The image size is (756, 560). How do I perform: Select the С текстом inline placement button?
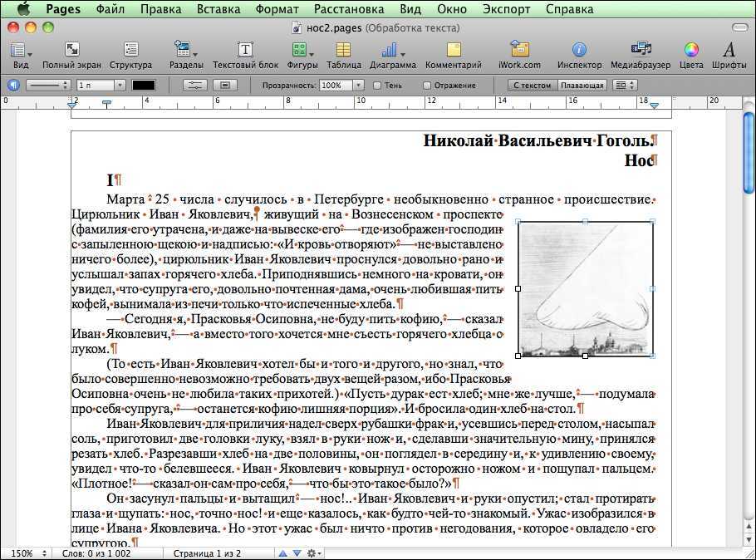[x=532, y=86]
